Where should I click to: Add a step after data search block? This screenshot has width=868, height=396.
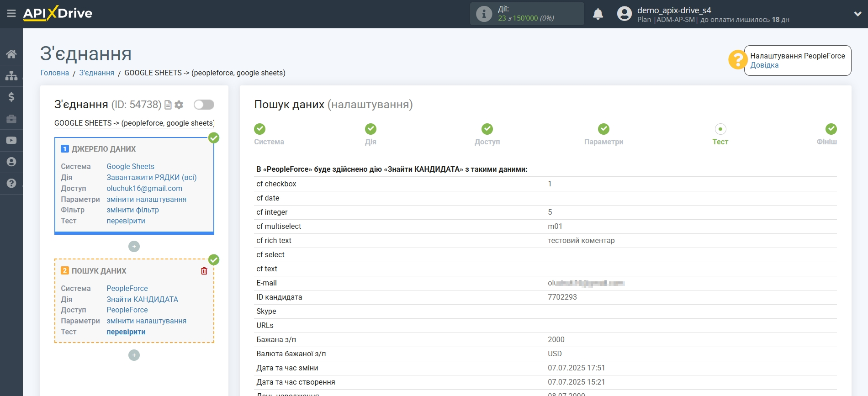click(134, 355)
